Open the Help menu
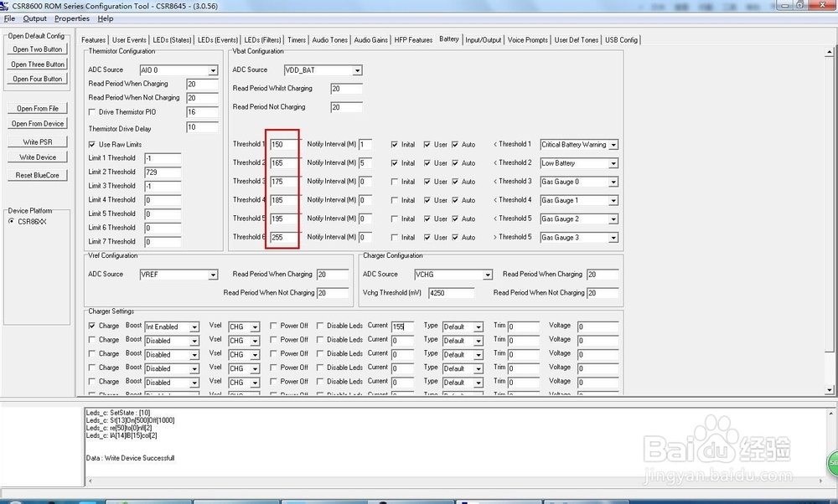This screenshot has height=504, width=838. coord(106,18)
